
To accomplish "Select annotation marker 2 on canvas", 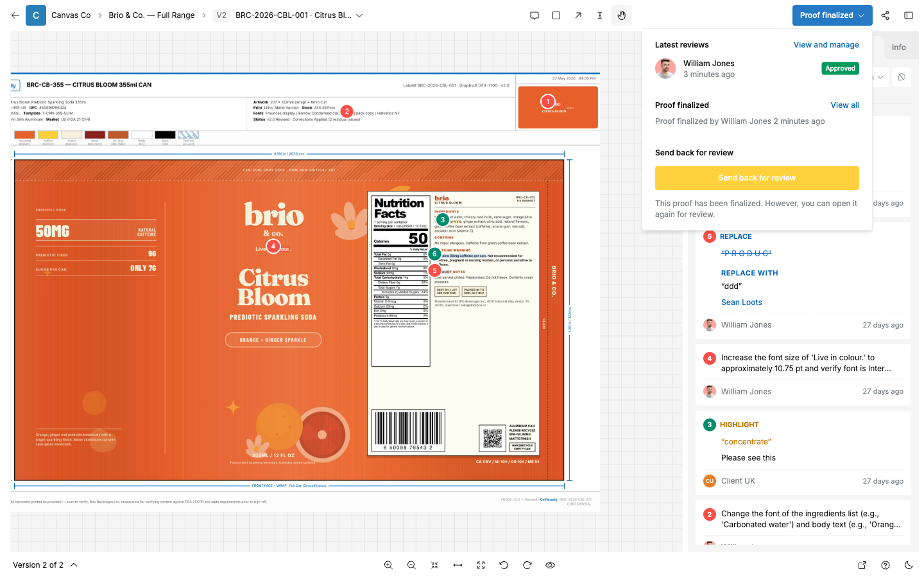I will pos(346,111).
